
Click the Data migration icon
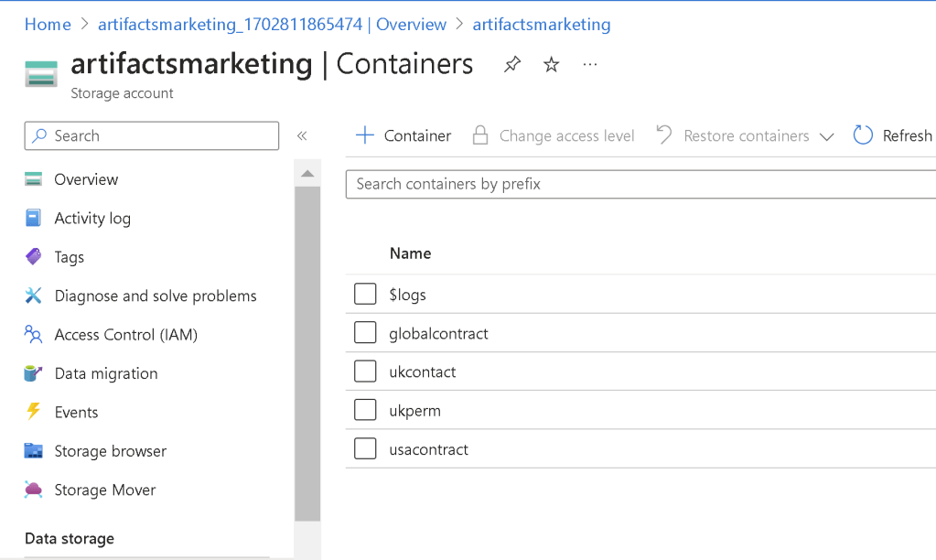point(34,373)
